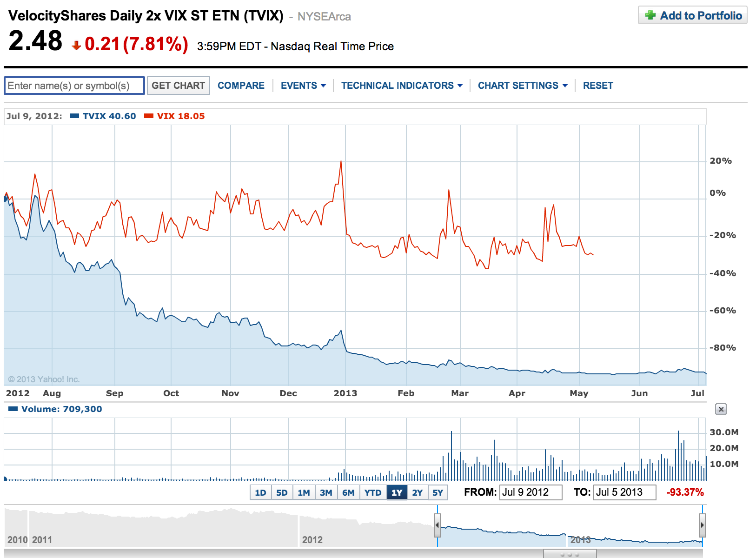Select the 6M time range tab

pyautogui.click(x=348, y=492)
